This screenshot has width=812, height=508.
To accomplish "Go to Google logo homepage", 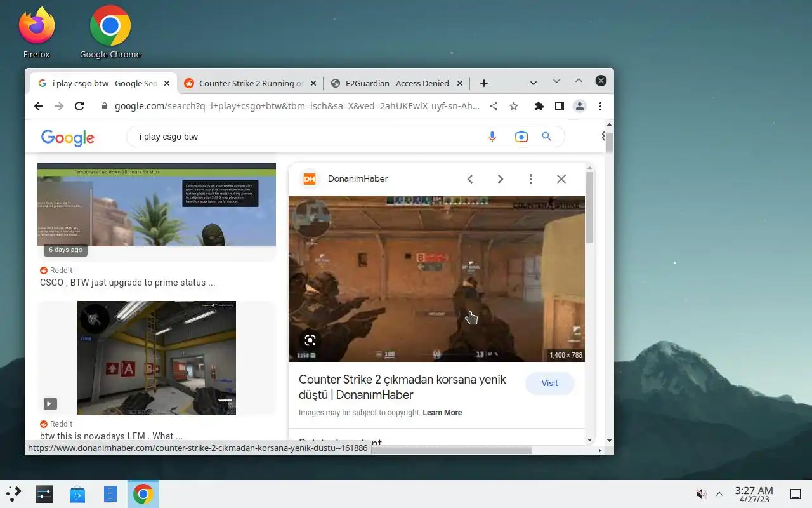I will (68, 137).
